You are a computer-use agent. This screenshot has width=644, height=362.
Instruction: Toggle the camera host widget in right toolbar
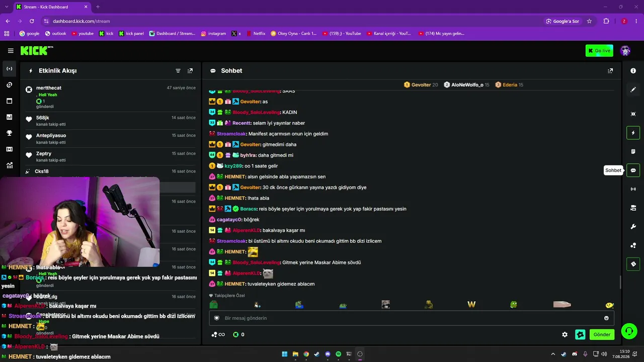tap(633, 208)
